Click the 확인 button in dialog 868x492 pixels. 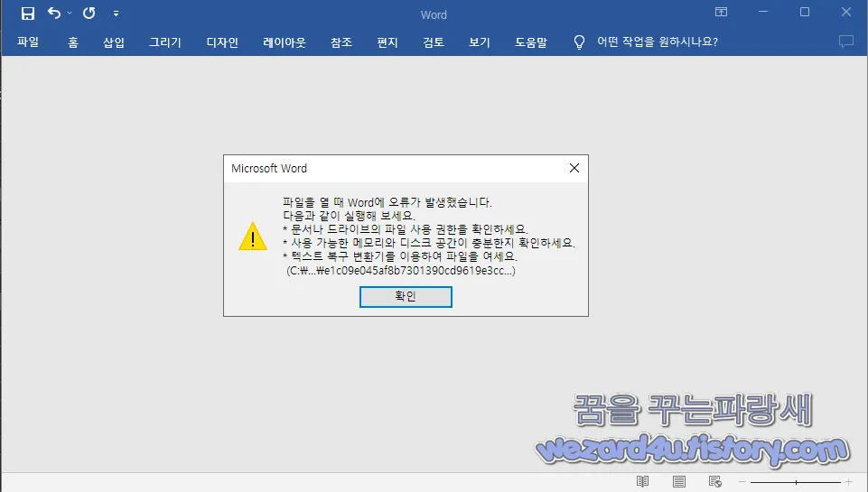pos(406,297)
